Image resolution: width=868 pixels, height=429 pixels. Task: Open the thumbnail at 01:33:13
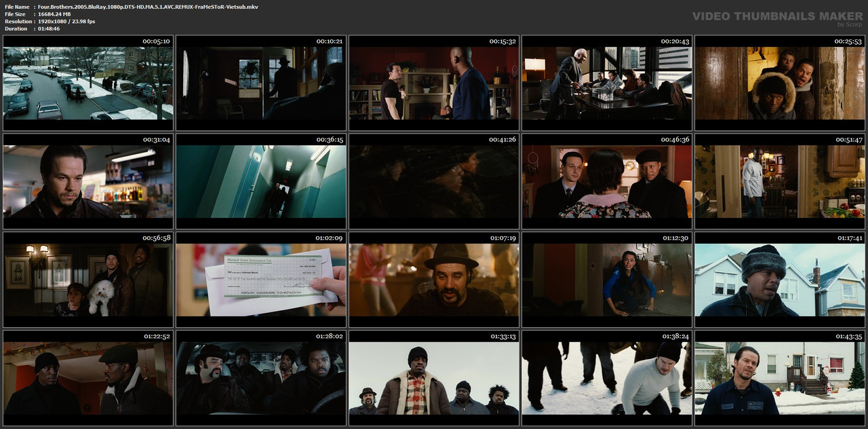pyautogui.click(x=434, y=378)
